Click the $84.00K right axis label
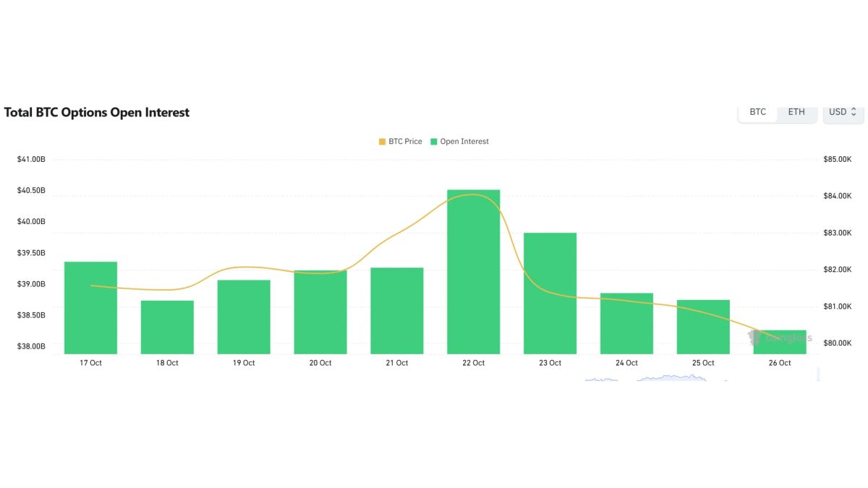The height and width of the screenshot is (488, 868). 838,196
